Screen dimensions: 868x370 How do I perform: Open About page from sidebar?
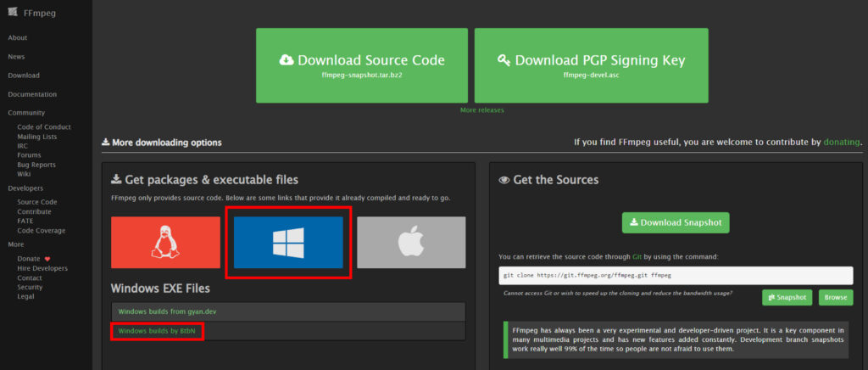coord(18,37)
